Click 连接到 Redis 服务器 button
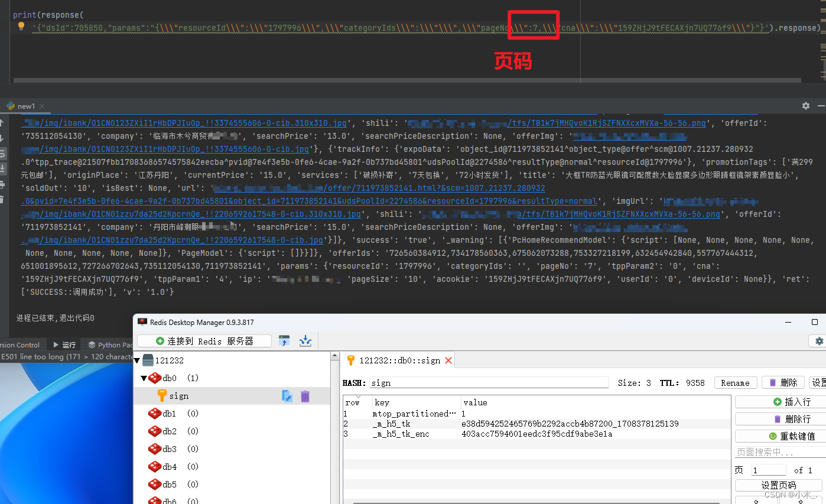This screenshot has width=826, height=504. pyautogui.click(x=204, y=341)
